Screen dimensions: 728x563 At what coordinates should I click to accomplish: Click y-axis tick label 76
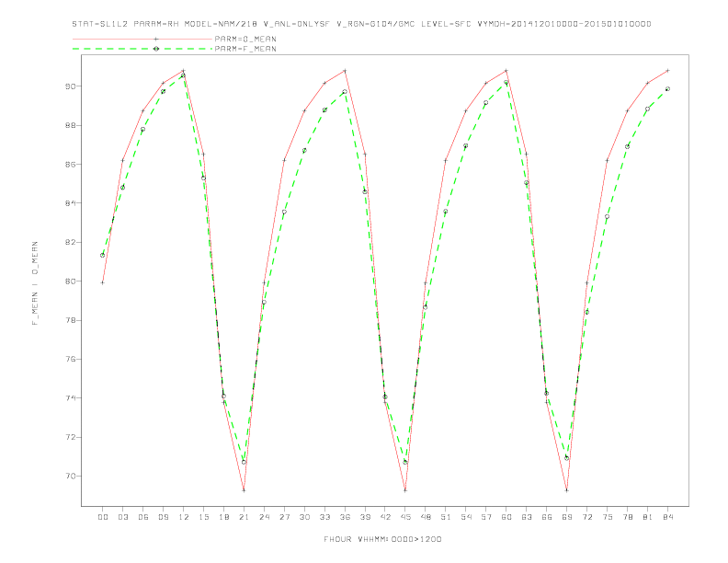71,359
